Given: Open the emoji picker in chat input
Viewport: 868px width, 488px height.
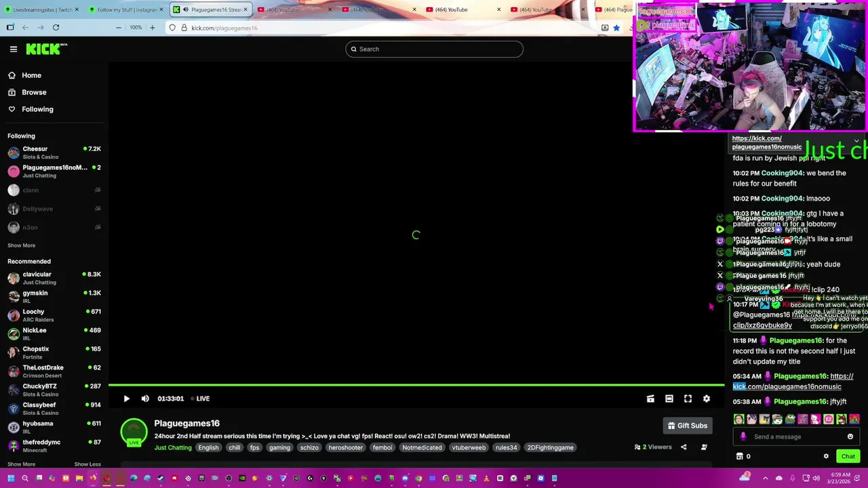Looking at the screenshot, I should pyautogui.click(x=850, y=436).
